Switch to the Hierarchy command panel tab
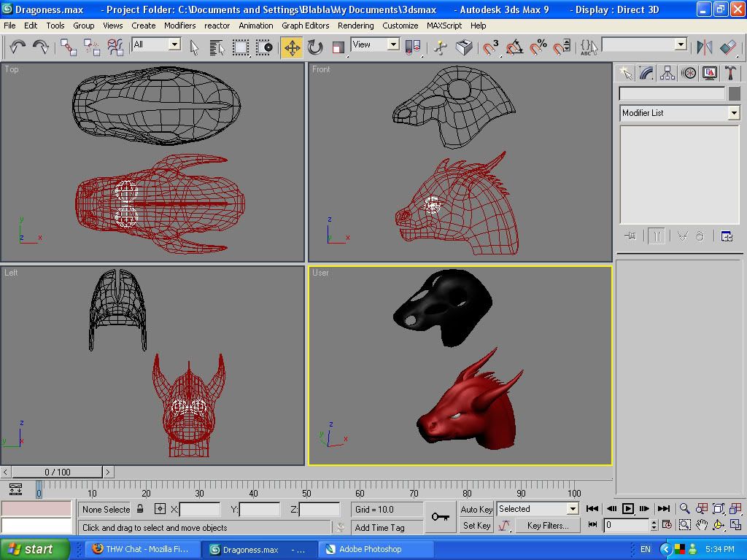 tap(667, 73)
